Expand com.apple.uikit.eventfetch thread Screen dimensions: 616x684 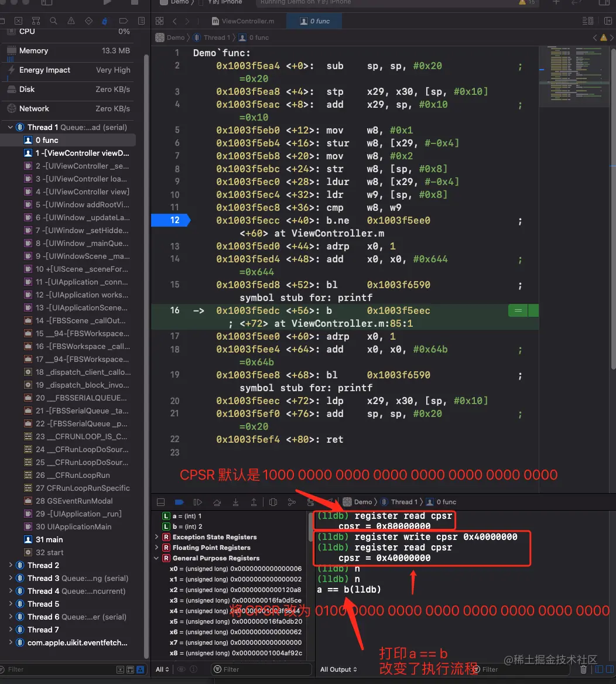[11, 642]
